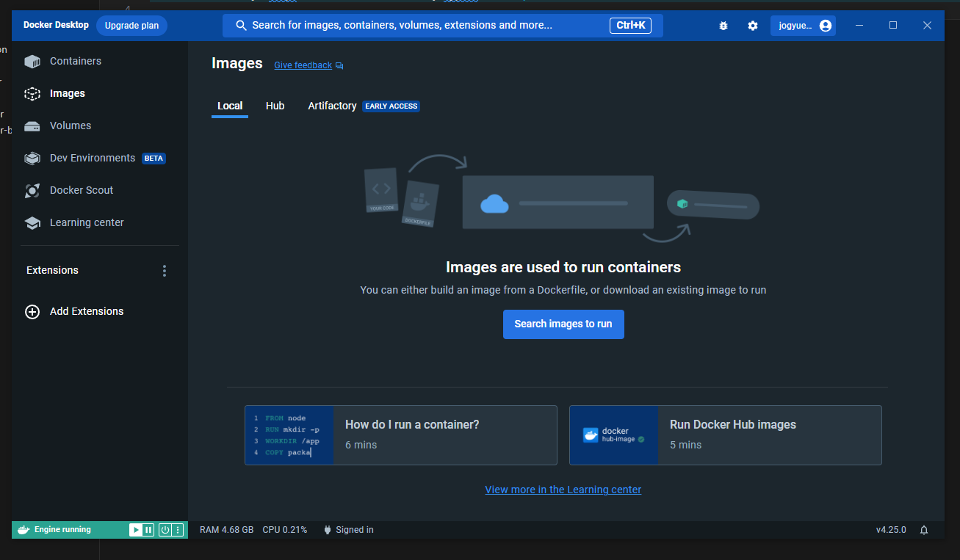Select the Images icon in sidebar
This screenshot has width=960, height=560.
(32, 94)
